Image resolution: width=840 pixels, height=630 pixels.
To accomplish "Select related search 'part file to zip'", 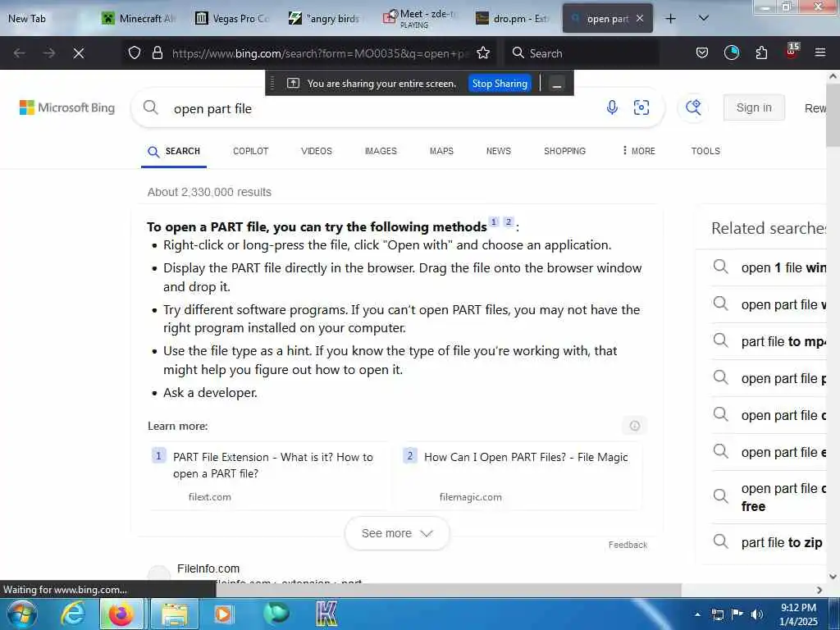I will [x=781, y=543].
